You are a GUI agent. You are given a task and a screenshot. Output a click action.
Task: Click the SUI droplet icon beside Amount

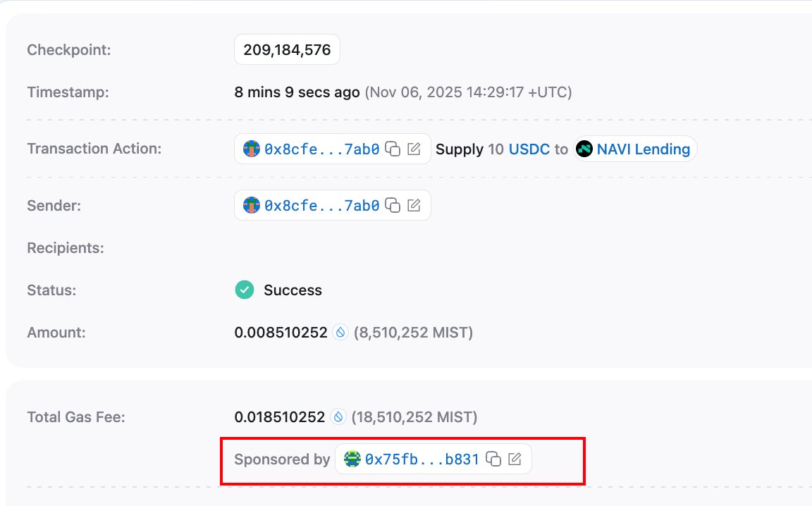coord(340,332)
